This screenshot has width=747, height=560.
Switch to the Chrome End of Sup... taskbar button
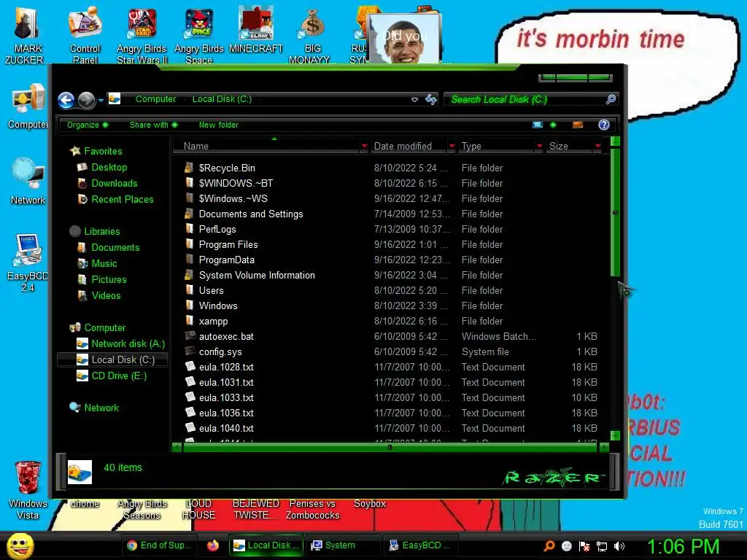[158, 545]
